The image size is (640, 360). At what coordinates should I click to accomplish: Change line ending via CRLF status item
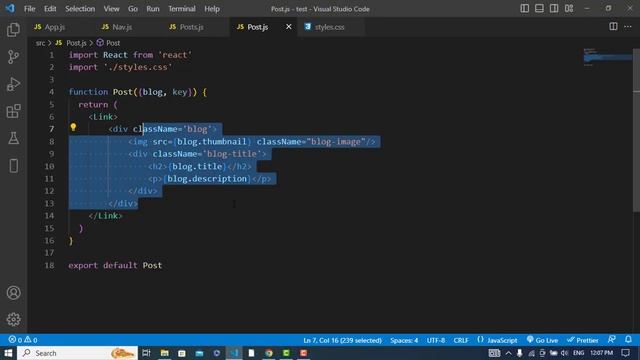click(x=461, y=340)
